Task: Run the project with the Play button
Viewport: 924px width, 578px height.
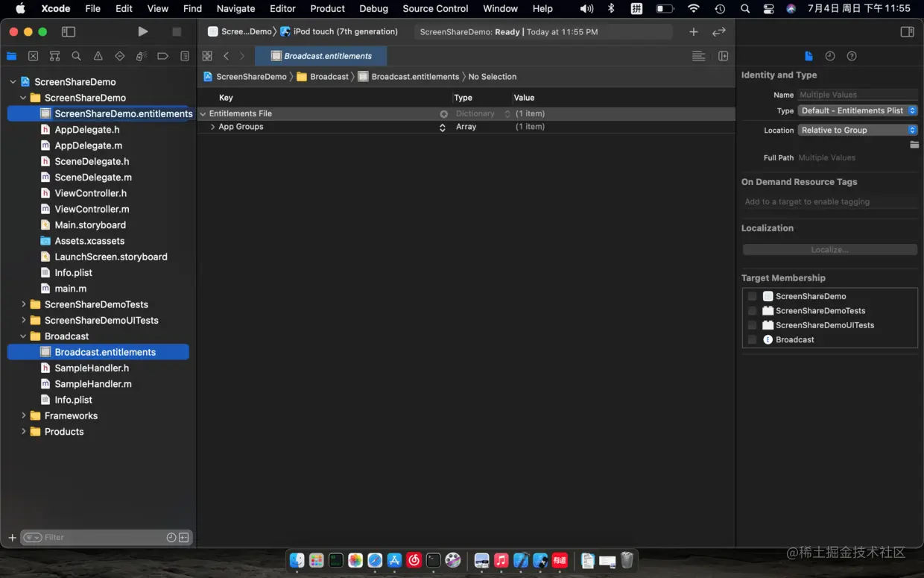Action: coord(143,32)
